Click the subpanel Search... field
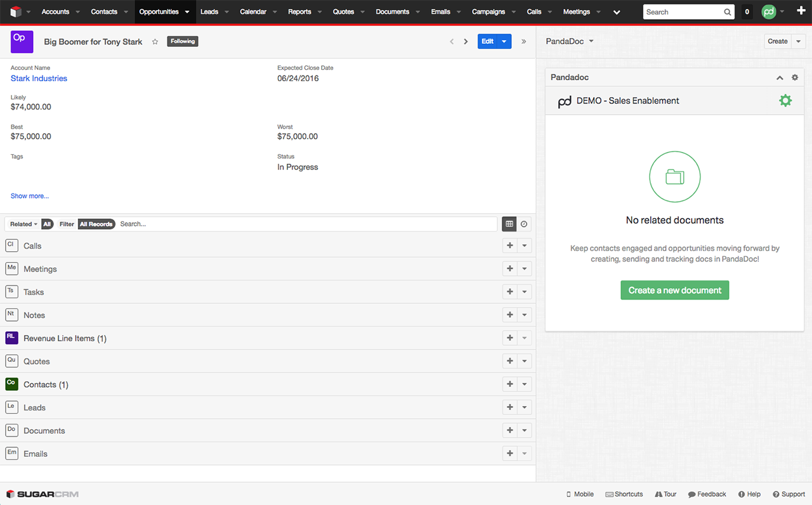Screen dimensions: 812x505 (x=308, y=224)
